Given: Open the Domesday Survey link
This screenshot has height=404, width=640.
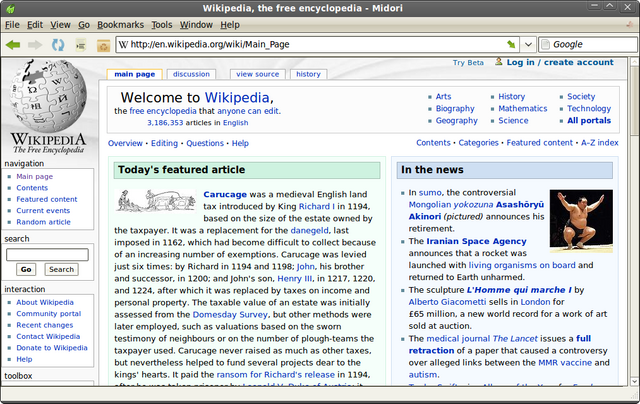Looking at the screenshot, I should pos(230,315).
